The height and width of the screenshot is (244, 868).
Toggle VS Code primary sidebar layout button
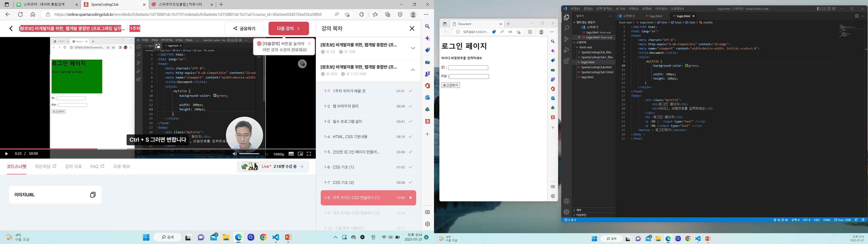point(819,9)
